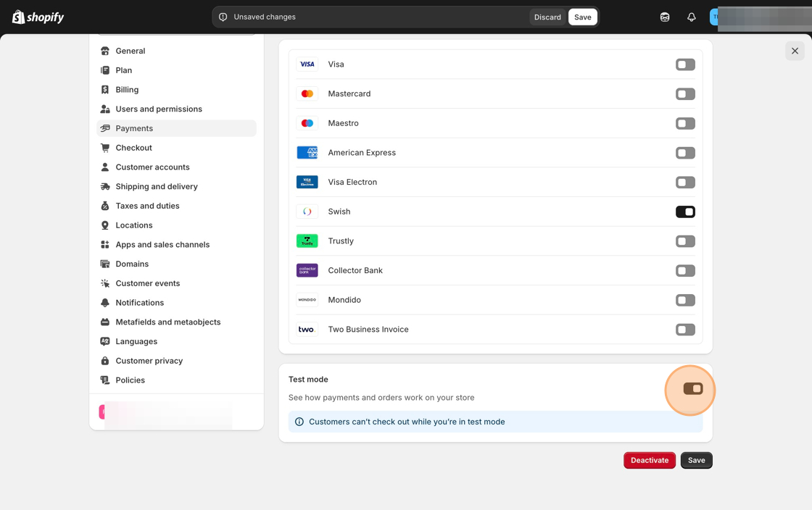Click the Notifications bell sidebar icon

pyautogui.click(x=105, y=303)
